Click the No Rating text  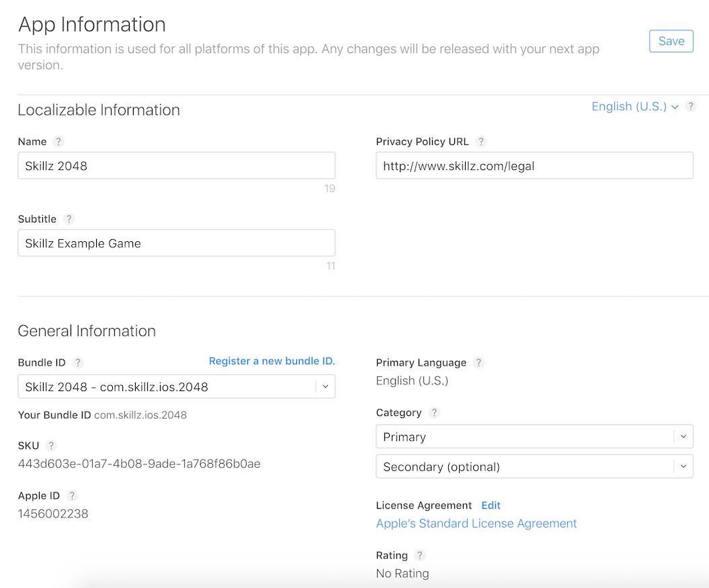403,573
